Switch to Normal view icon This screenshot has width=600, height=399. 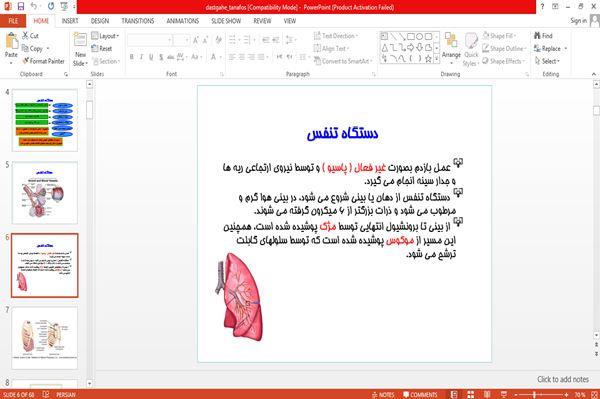pos(454,394)
